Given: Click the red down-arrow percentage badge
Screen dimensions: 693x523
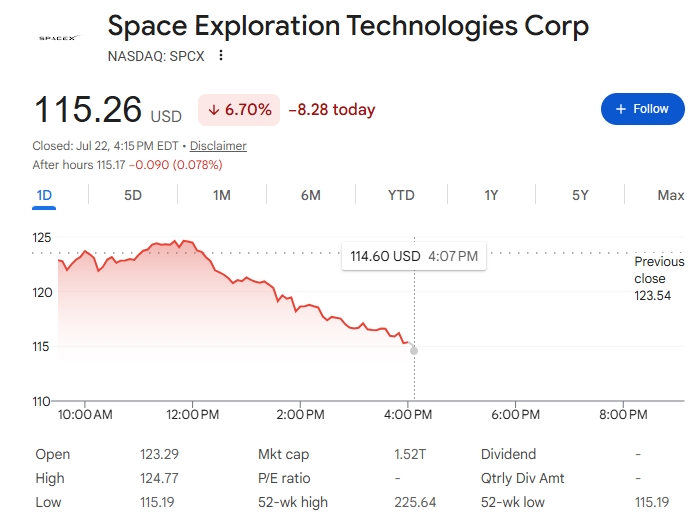Looking at the screenshot, I should 239,110.
